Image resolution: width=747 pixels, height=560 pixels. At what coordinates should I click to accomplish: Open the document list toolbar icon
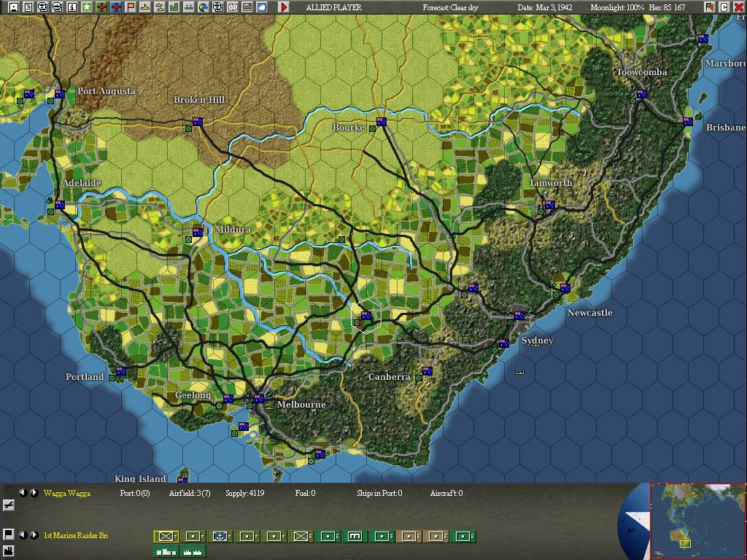(x=28, y=7)
